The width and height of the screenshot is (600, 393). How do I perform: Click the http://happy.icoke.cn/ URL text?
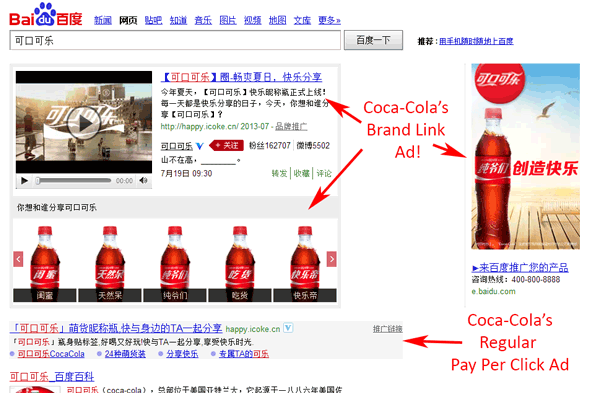coord(200,126)
